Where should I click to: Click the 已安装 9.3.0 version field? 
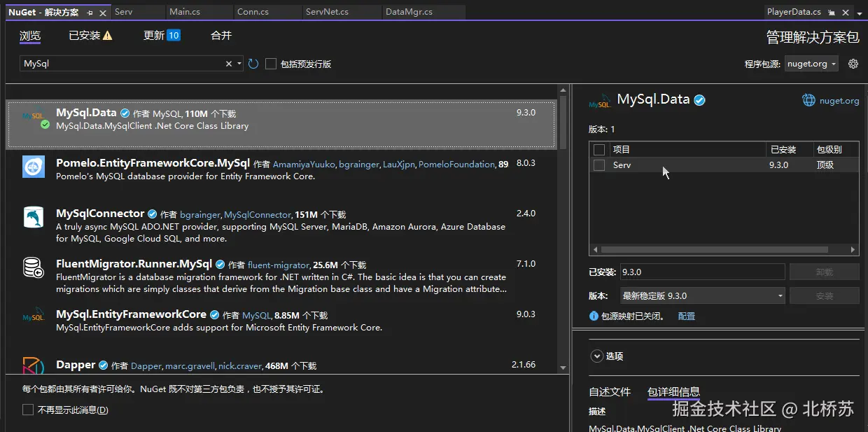click(x=701, y=272)
